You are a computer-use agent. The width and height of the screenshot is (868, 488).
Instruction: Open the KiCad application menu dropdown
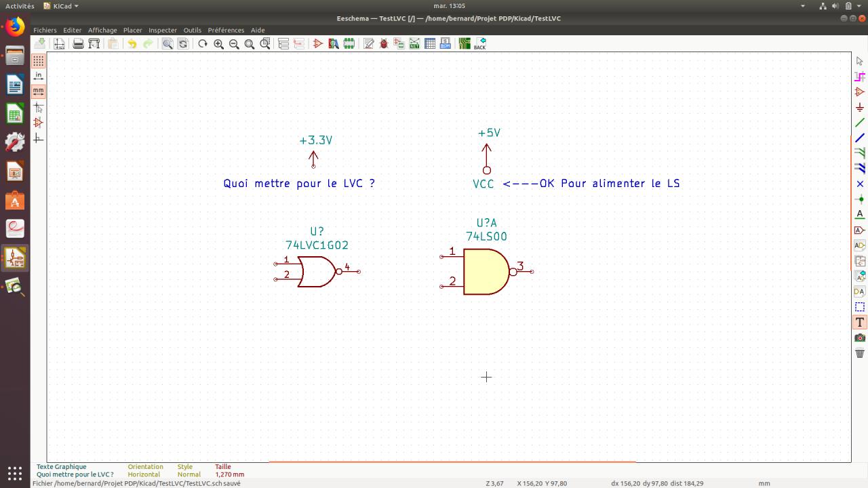tap(61, 6)
